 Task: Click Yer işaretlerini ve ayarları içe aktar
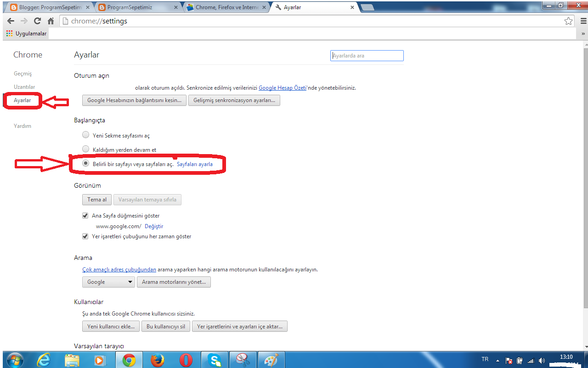pos(240,327)
